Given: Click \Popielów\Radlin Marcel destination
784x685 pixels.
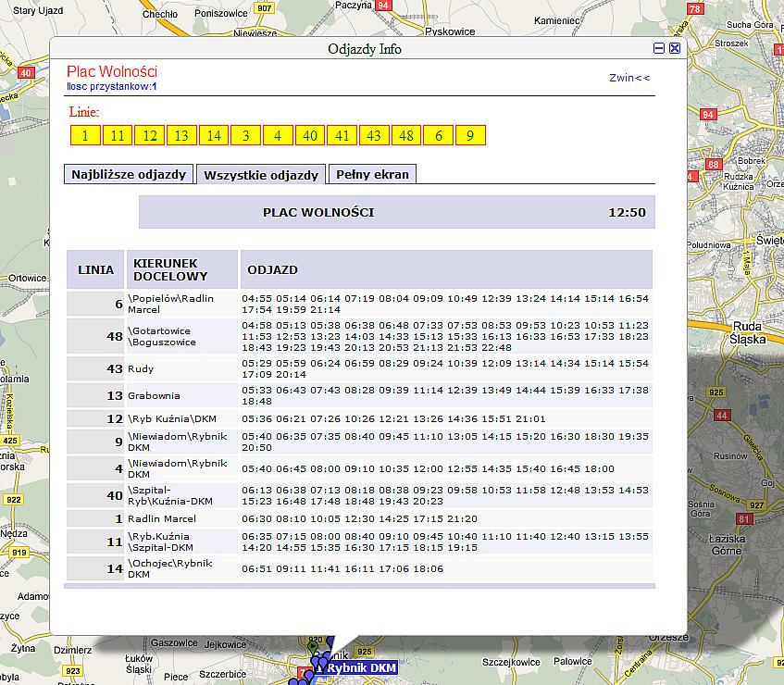Looking at the screenshot, I should 170,304.
